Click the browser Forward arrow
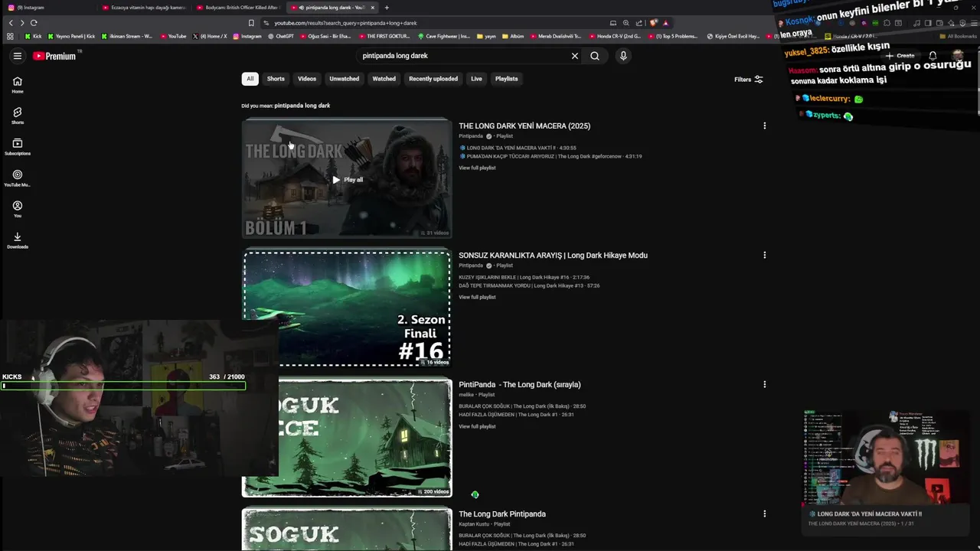Screen dimensions: 980x551 click(21, 23)
